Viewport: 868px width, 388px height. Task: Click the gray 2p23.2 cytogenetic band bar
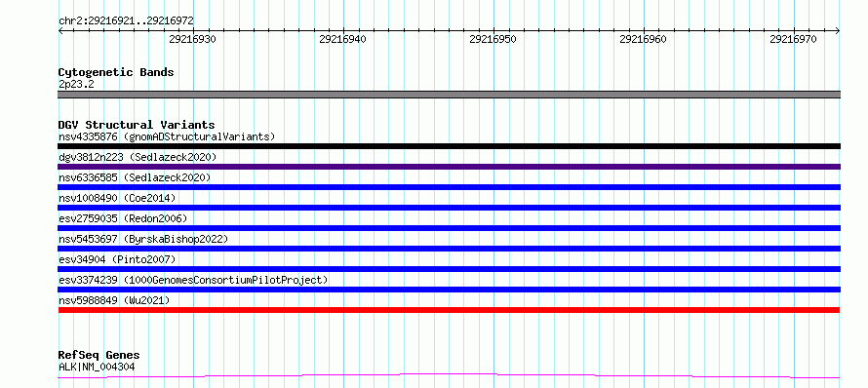point(449,95)
